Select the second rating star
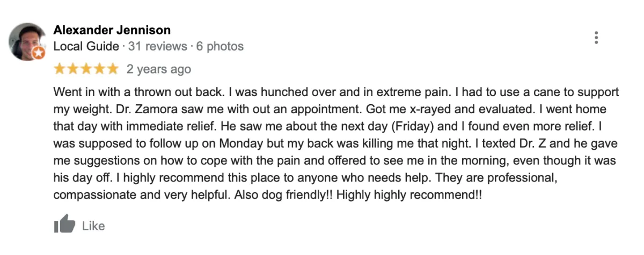The width and height of the screenshot is (644, 255). click(73, 69)
